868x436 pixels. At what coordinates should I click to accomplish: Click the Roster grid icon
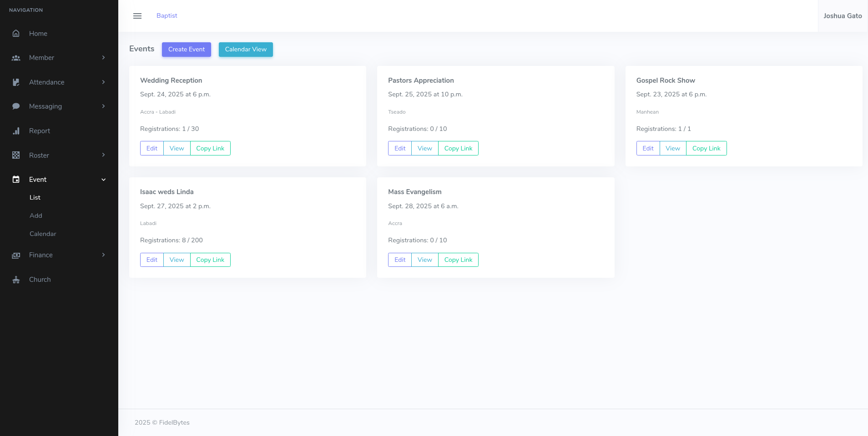[x=16, y=155]
